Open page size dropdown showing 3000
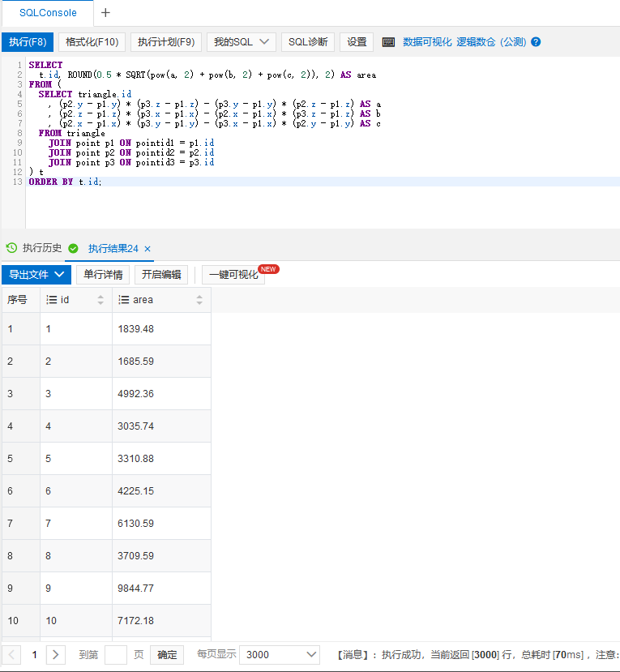The image size is (620, 672). tap(280, 655)
